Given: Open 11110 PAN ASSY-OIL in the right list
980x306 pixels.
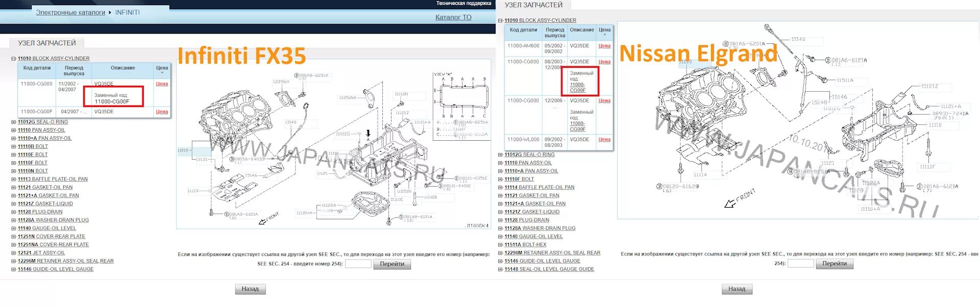Looking at the screenshot, I should coord(528,163).
